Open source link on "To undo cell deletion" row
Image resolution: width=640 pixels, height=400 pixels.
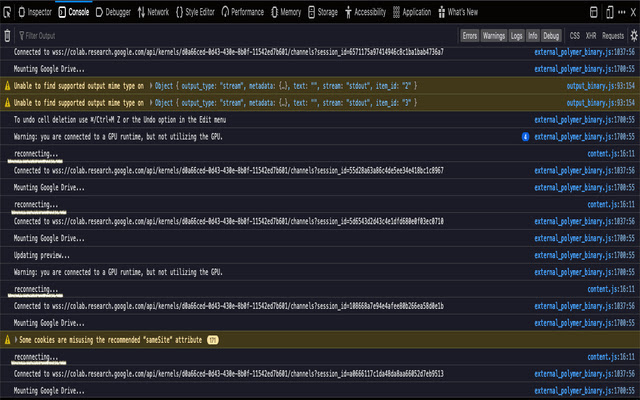coord(584,120)
